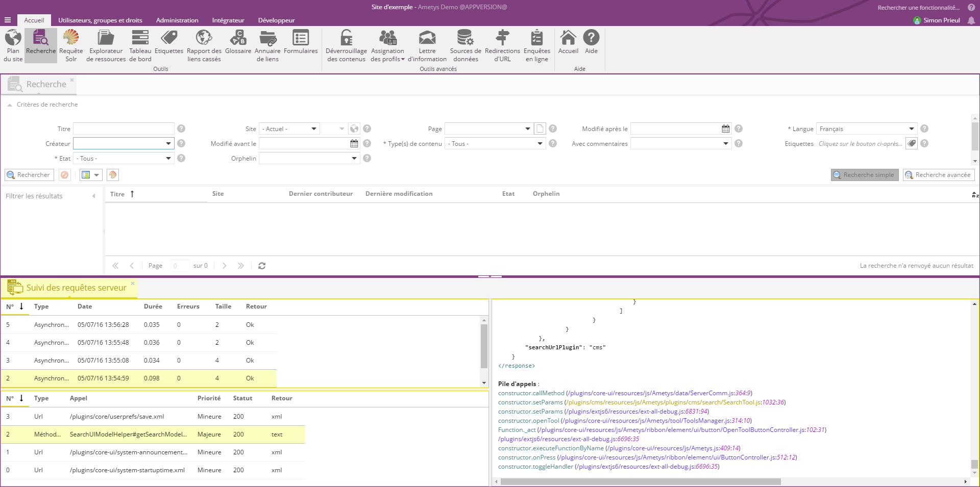Click the request list vertical scrollbar
Screen dimensions: 980x487
[484, 346]
